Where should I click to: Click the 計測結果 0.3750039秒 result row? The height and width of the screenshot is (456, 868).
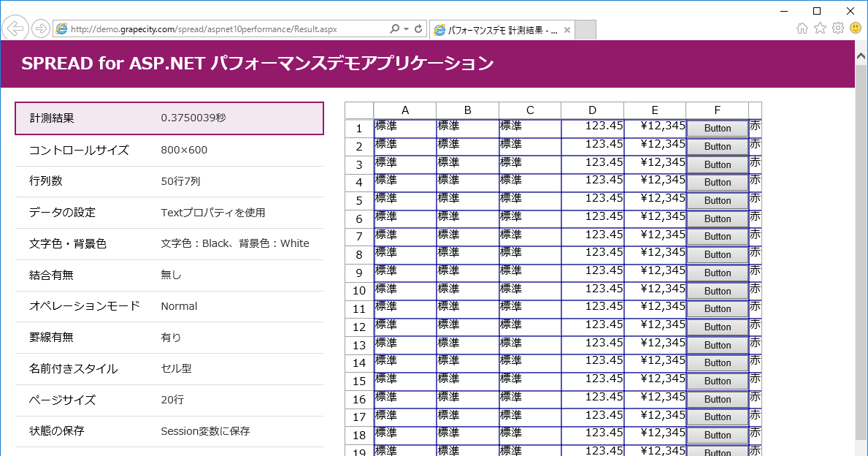(169, 118)
